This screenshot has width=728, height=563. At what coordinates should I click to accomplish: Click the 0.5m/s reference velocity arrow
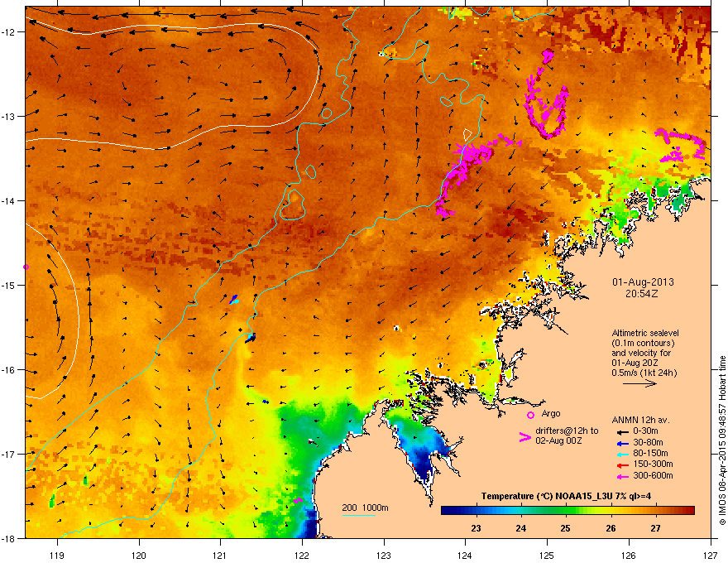[x=639, y=383]
